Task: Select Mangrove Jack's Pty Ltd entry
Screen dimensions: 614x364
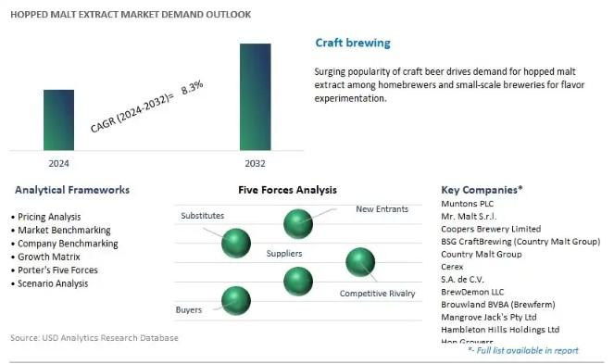Action: [x=489, y=317]
